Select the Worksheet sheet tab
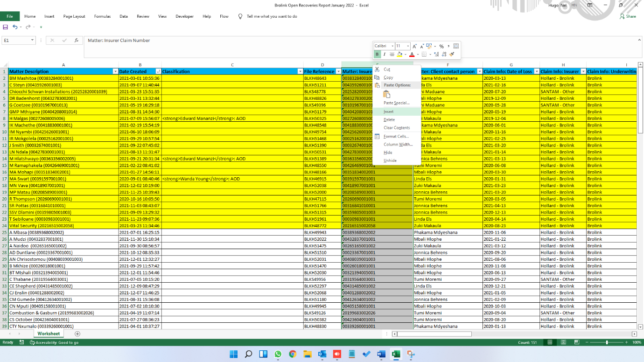The image size is (644, 362). pos(49,334)
